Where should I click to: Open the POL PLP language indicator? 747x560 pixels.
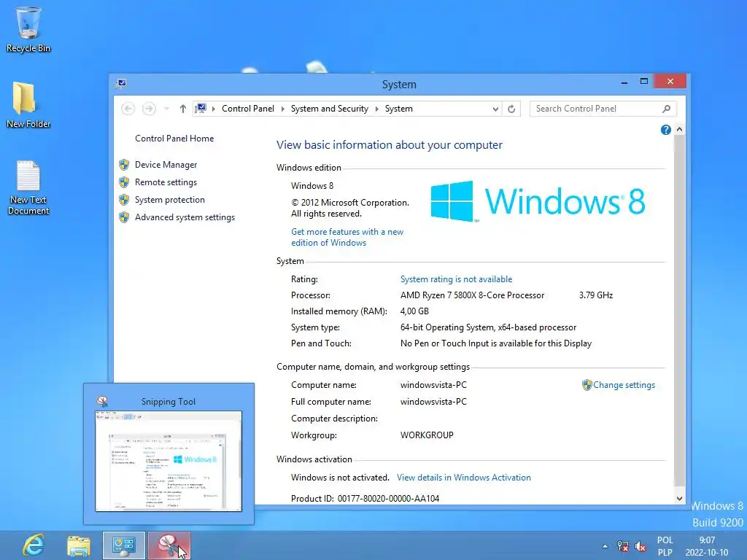pyautogui.click(x=665, y=546)
